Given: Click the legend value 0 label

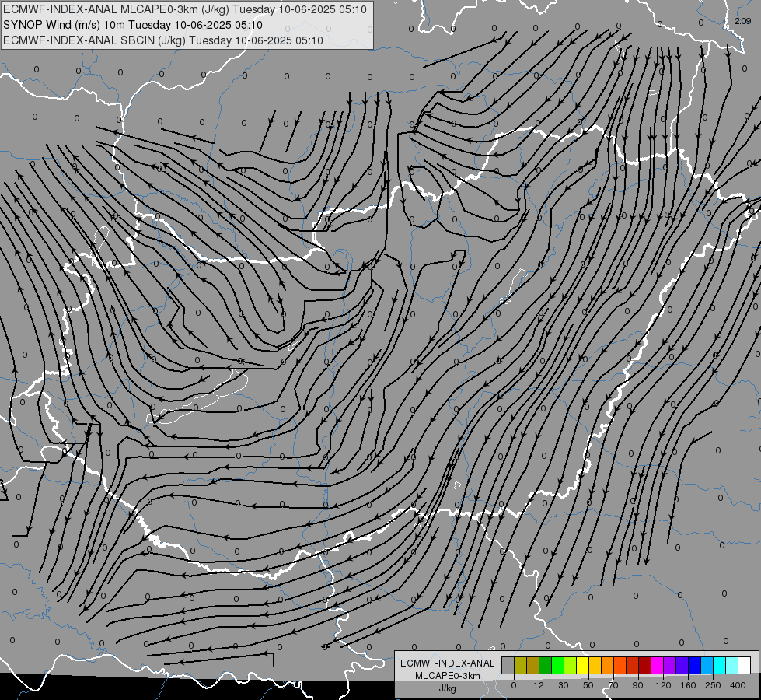Looking at the screenshot, I should pos(514,685).
